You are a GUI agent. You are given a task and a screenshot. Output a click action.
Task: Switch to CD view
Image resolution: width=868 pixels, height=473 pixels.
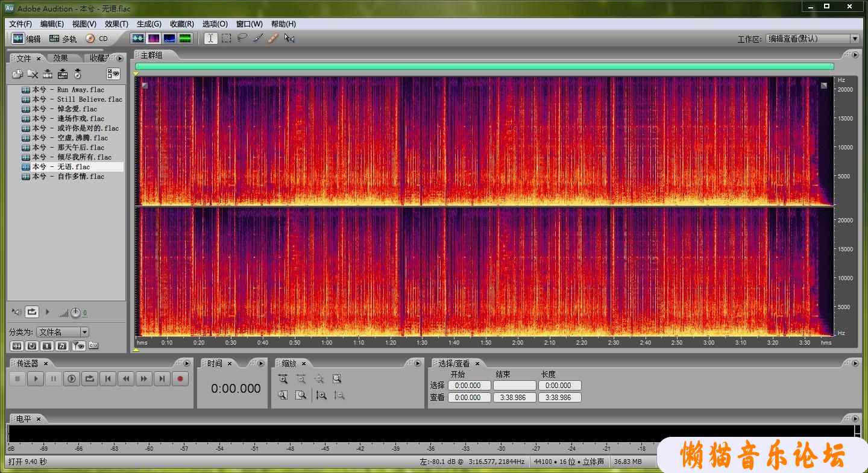96,39
